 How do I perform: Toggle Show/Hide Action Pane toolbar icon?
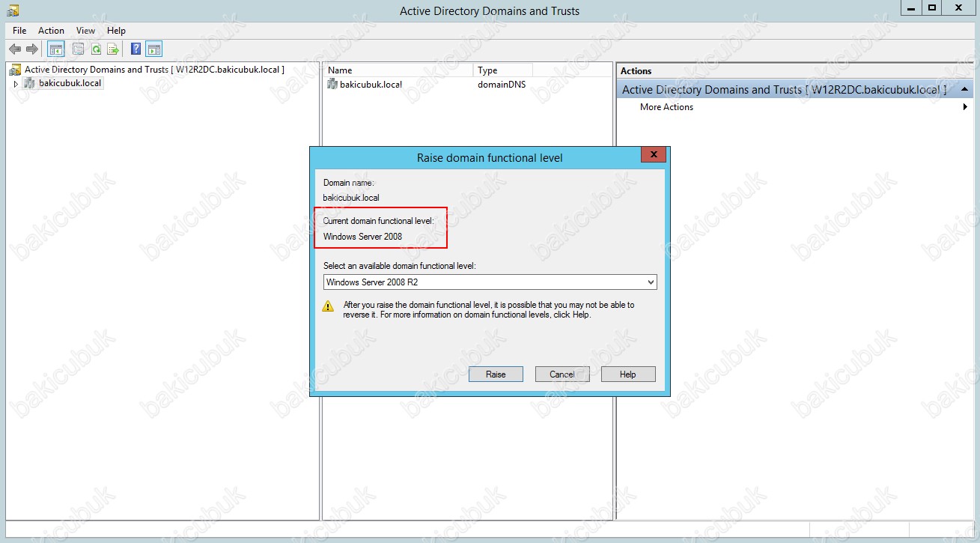point(153,49)
